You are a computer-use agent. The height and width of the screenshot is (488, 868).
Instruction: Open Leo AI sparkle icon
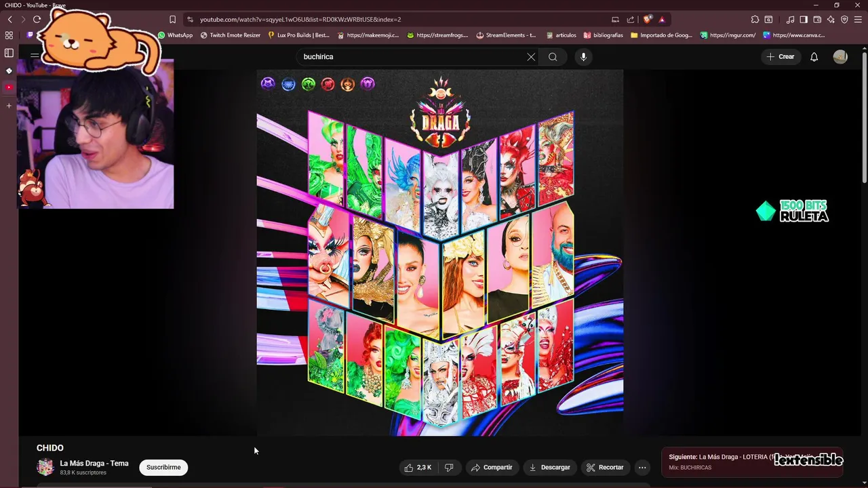831,20
